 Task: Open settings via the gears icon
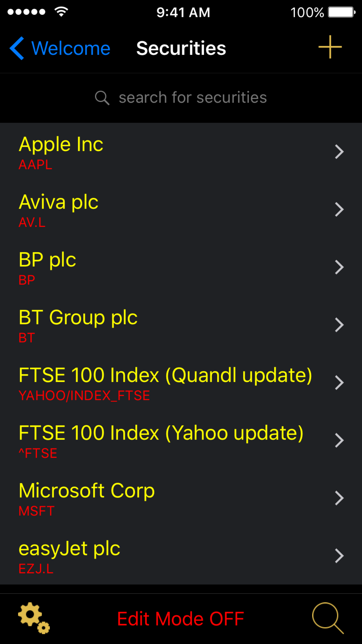34,618
